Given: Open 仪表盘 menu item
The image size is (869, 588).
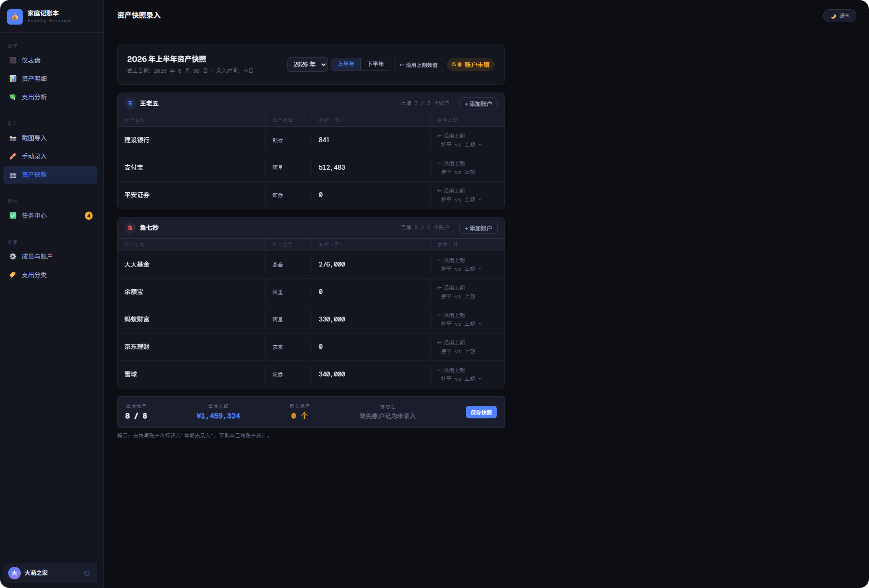Looking at the screenshot, I should 50,60.
